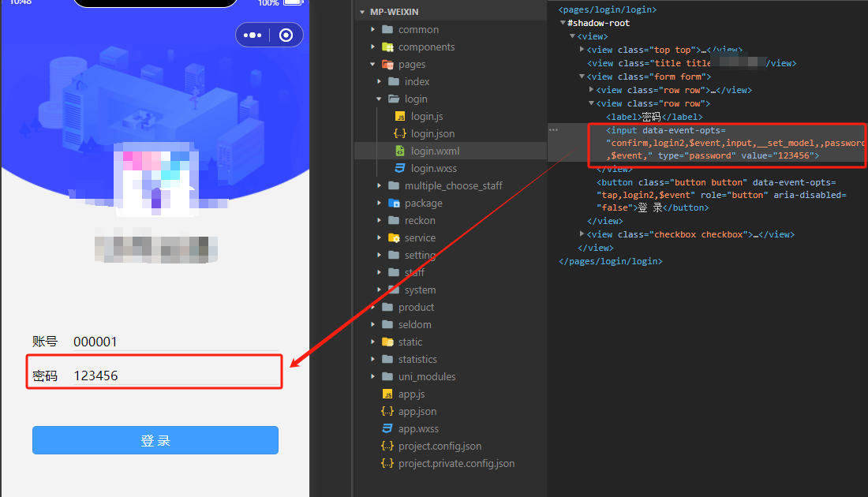The height and width of the screenshot is (497, 868).
Task: Tap the mini program close circle icon
Action: click(286, 35)
